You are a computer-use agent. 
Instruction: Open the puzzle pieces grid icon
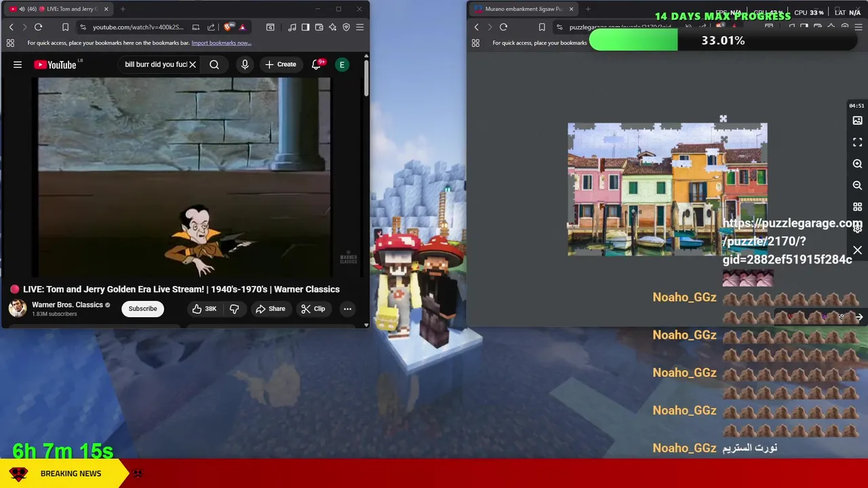(857, 207)
